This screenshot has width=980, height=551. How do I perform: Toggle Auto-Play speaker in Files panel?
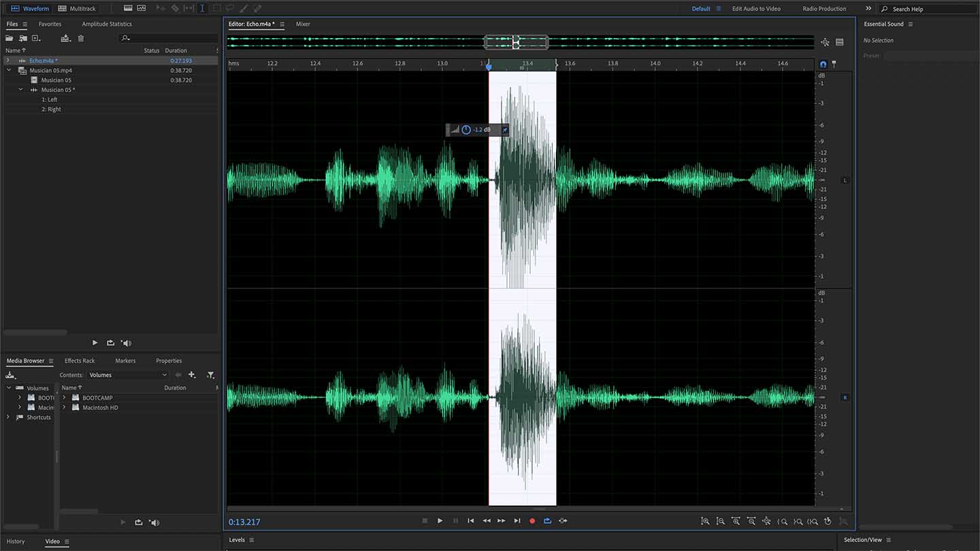tap(126, 343)
